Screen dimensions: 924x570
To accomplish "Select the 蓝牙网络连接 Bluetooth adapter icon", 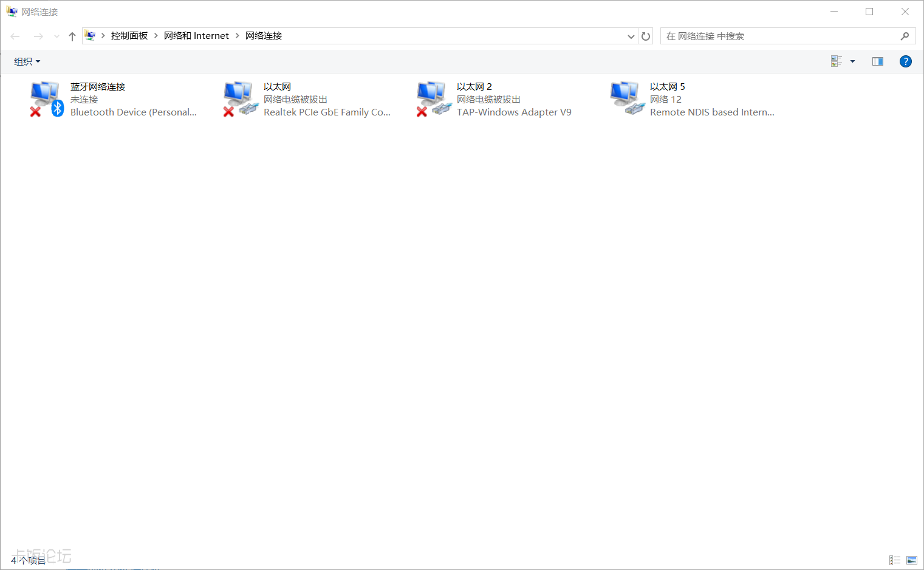I will click(46, 97).
